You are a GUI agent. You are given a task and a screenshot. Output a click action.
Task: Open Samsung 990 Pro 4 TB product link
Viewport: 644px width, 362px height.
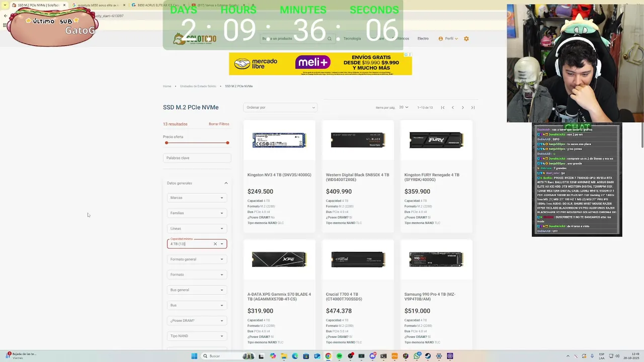tap(430, 297)
